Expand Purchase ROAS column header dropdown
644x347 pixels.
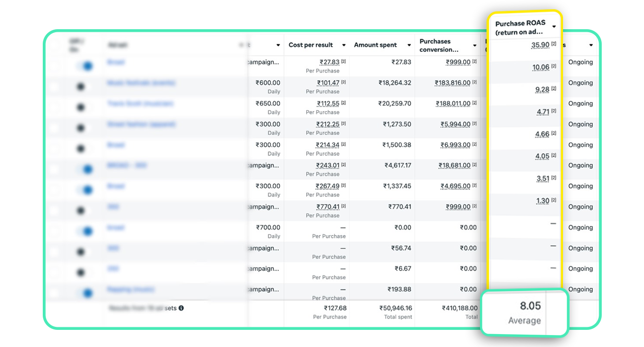(x=554, y=27)
